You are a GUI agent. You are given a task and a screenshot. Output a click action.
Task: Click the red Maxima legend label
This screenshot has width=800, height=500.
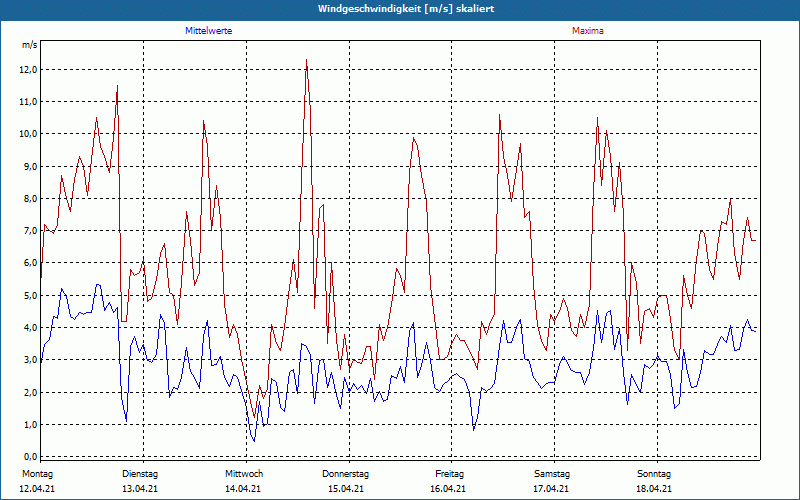pyautogui.click(x=588, y=31)
